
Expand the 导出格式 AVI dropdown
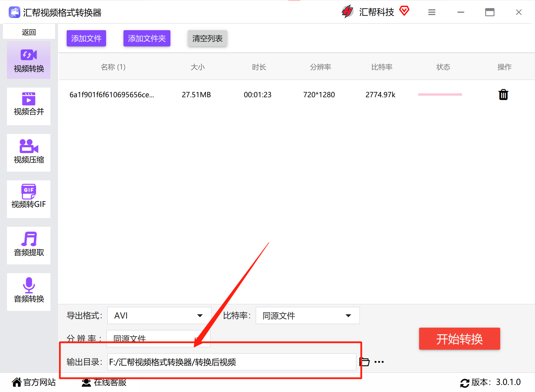tap(159, 315)
